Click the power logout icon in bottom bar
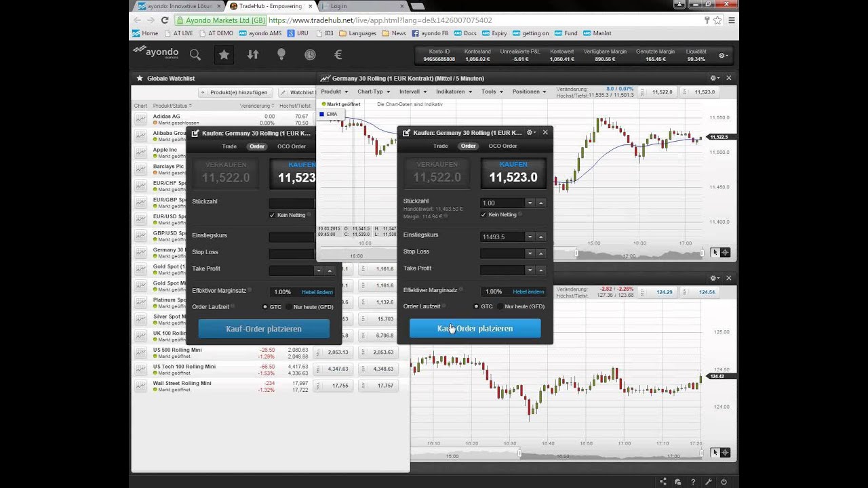 click(x=724, y=482)
